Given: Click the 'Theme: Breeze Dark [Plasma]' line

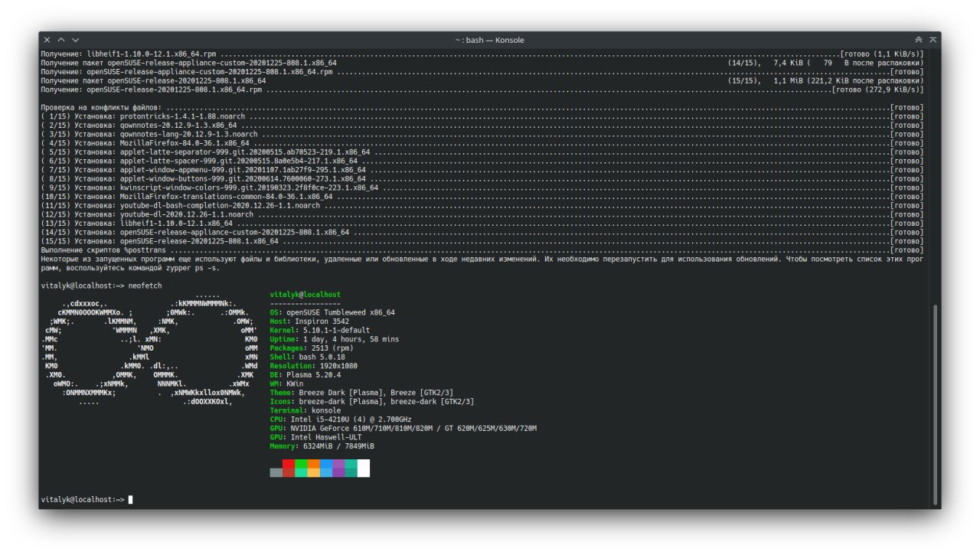Looking at the screenshot, I should tap(362, 393).
